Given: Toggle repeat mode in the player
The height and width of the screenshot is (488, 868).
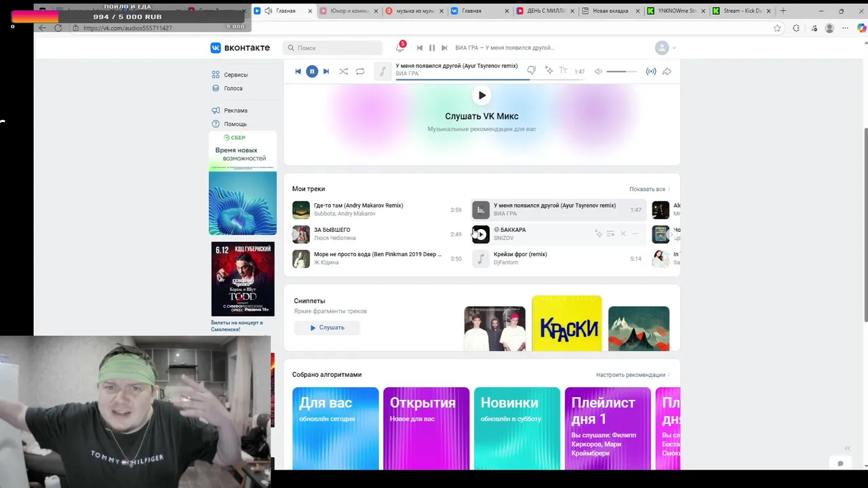Looking at the screenshot, I should (360, 71).
